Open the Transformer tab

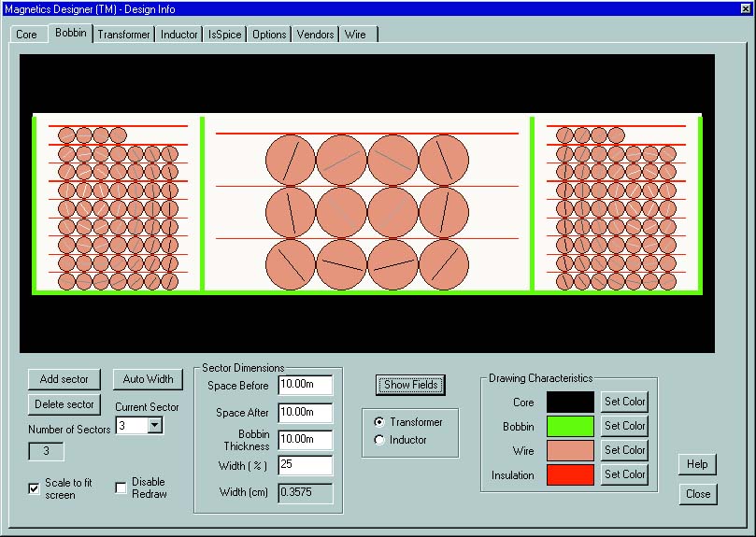click(124, 35)
